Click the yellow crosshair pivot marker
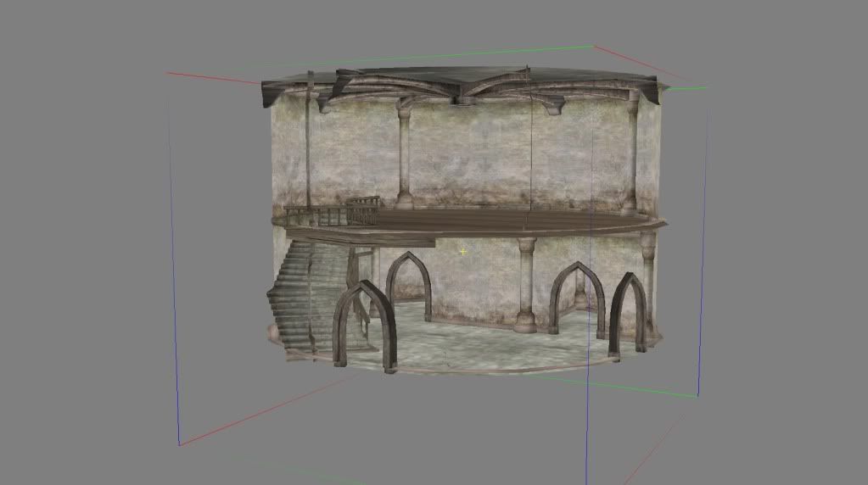This screenshot has height=485, width=868. [462, 251]
